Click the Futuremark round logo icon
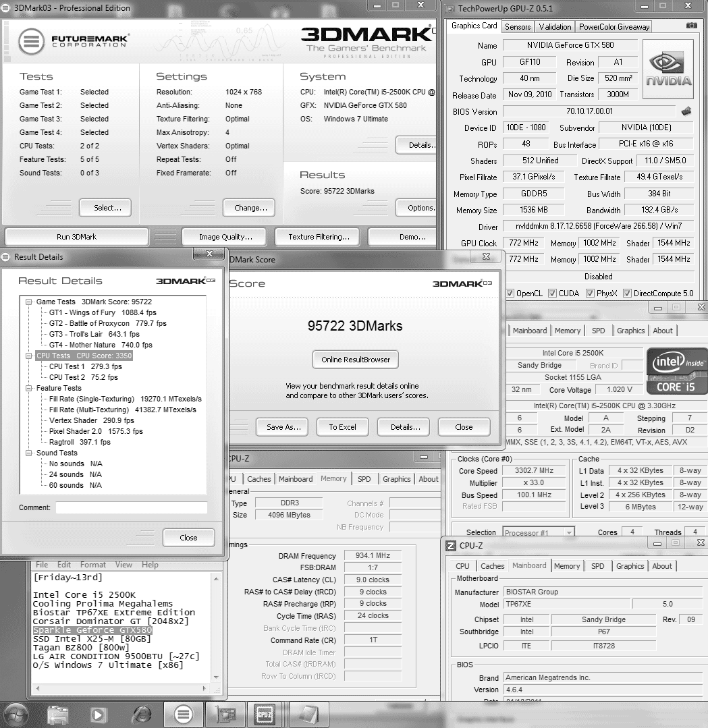The image size is (708, 728). tap(32, 41)
